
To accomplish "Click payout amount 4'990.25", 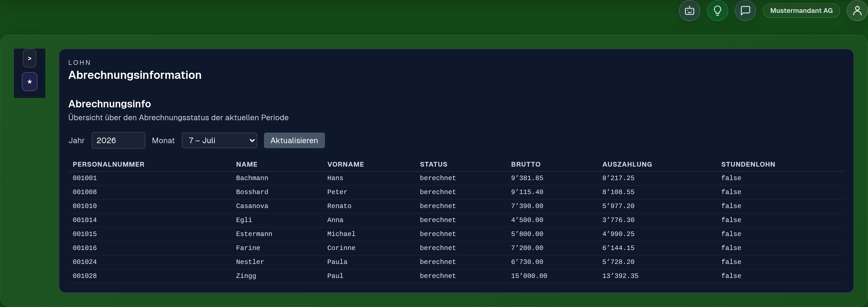I will 618,234.
